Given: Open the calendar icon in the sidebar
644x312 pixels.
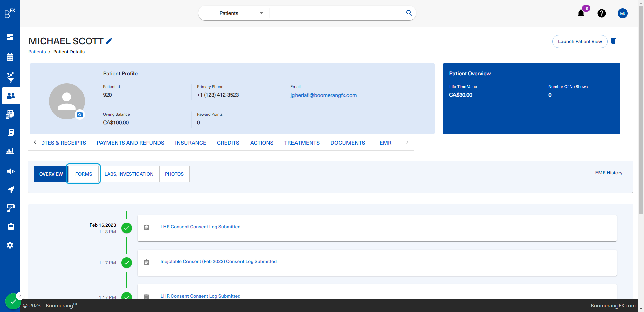Looking at the screenshot, I should click(x=10, y=57).
